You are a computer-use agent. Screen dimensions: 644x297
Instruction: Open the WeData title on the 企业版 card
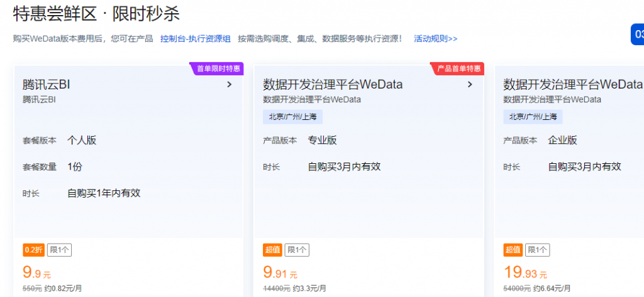click(x=574, y=85)
